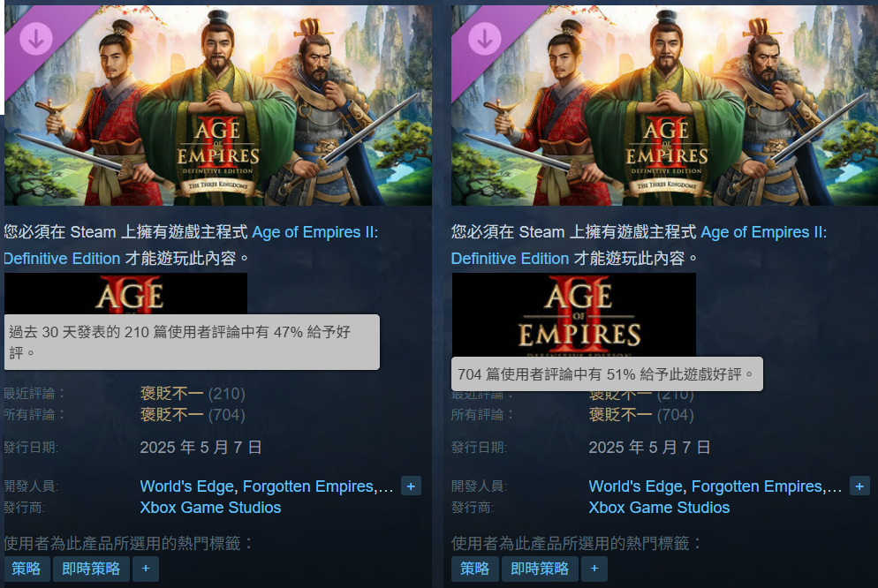Click the purple download icon on right banner
The width and height of the screenshot is (878, 588).
click(484, 39)
